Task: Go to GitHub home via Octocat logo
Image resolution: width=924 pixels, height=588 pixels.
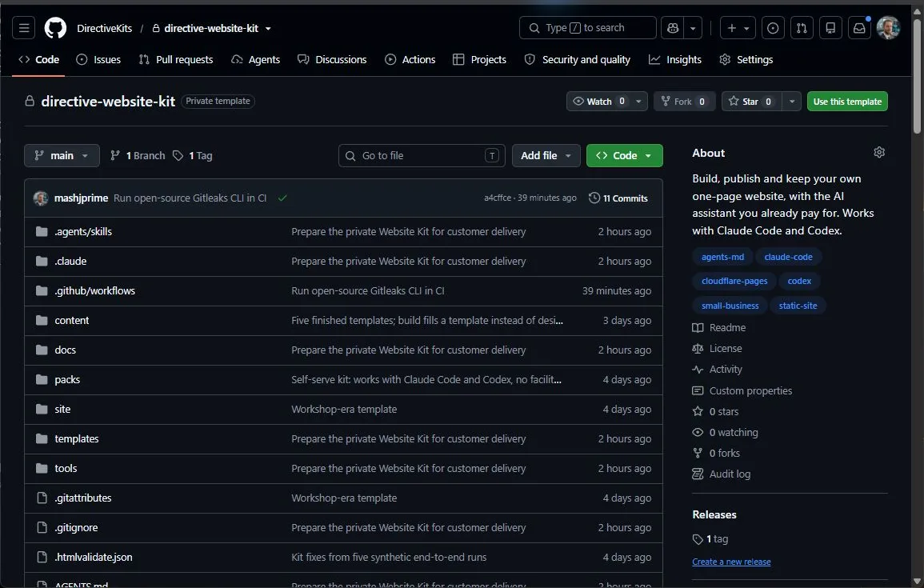Action: point(55,28)
